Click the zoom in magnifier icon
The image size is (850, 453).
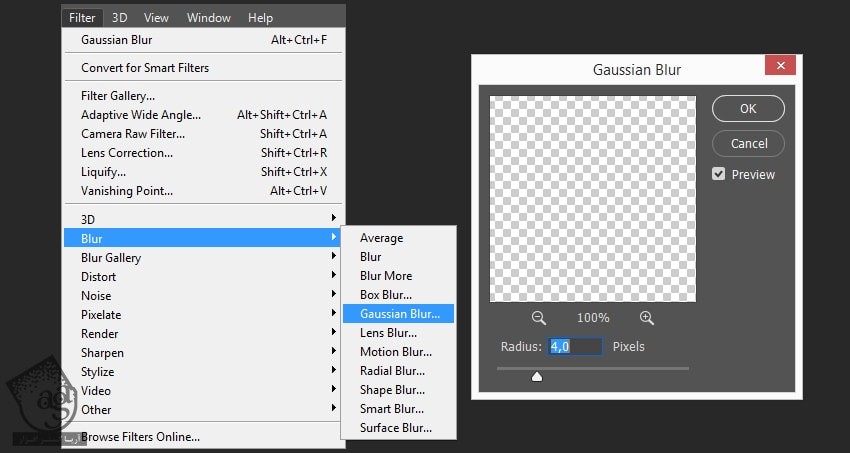pos(646,318)
